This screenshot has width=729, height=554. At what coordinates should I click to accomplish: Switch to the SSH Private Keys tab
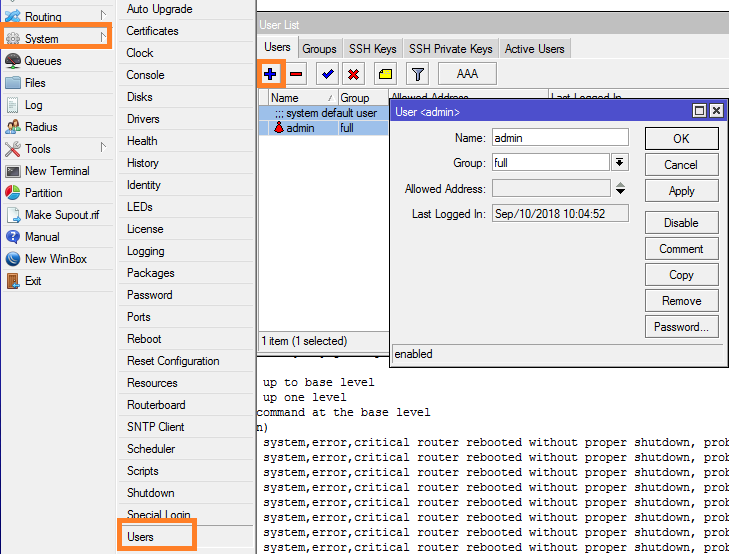click(x=451, y=49)
